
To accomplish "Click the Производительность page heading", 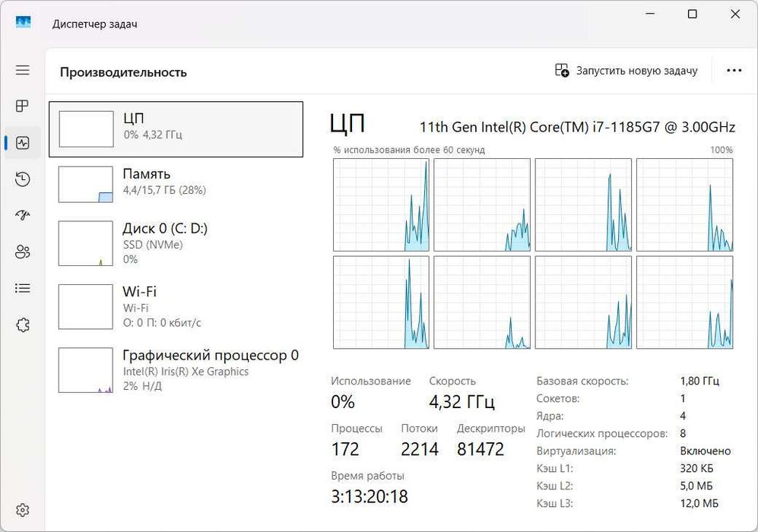I will [123, 72].
